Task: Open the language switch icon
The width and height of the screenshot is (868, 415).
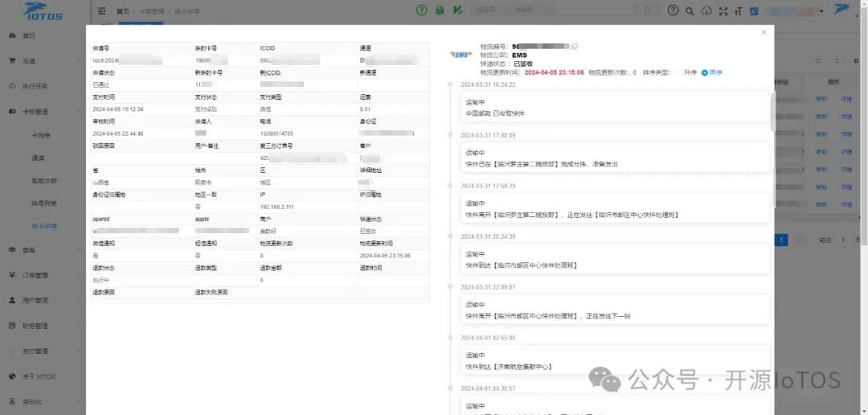Action: pyautogui.click(x=754, y=10)
